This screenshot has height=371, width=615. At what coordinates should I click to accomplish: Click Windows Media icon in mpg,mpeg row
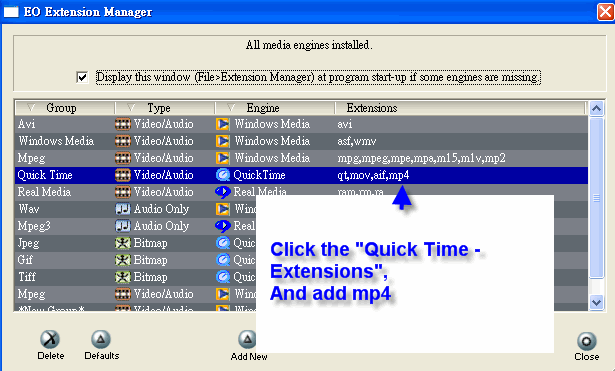coord(223,158)
